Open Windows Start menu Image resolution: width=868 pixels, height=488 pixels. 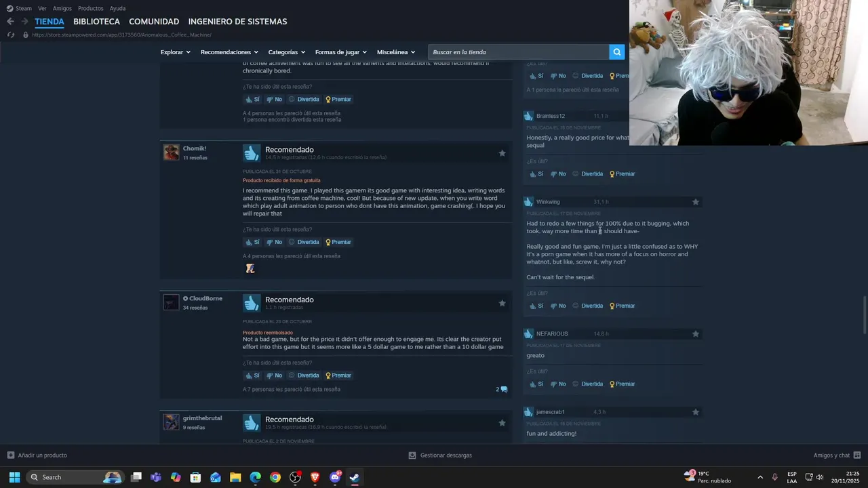14,477
